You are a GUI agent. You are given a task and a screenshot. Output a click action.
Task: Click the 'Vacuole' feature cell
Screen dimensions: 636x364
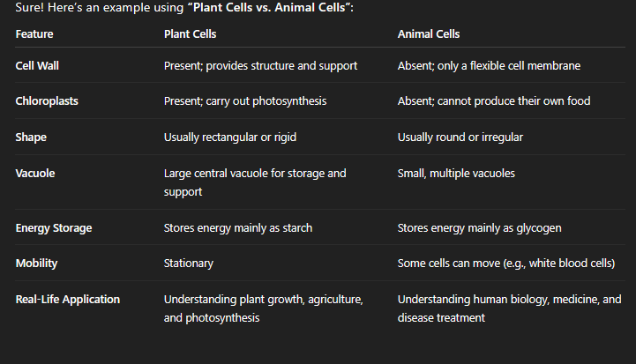click(x=35, y=173)
